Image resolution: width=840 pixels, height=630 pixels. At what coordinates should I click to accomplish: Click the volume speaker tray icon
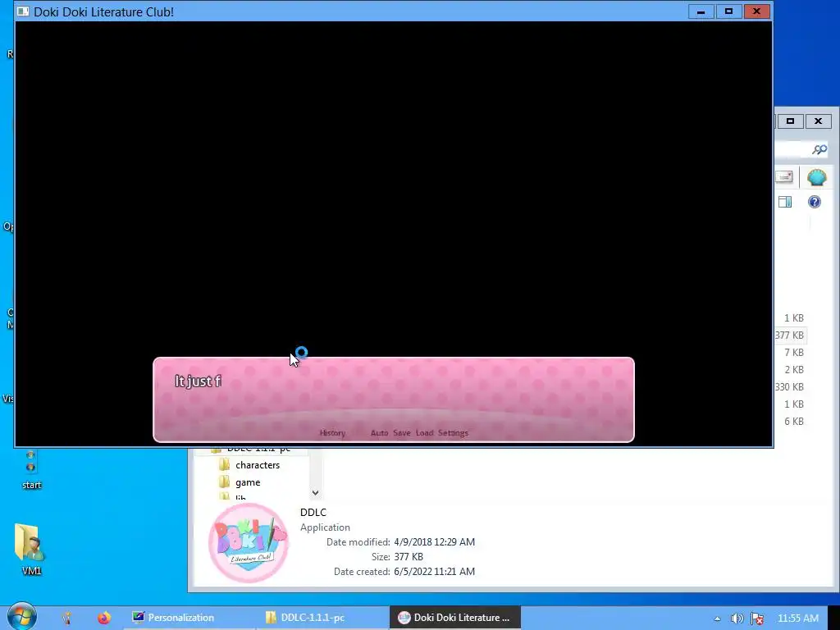(x=737, y=619)
